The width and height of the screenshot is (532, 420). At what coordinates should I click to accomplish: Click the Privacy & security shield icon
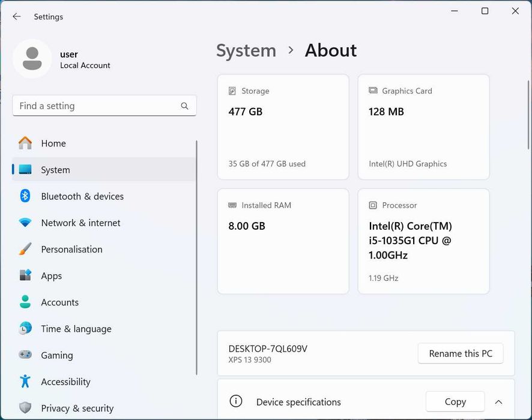click(x=25, y=408)
